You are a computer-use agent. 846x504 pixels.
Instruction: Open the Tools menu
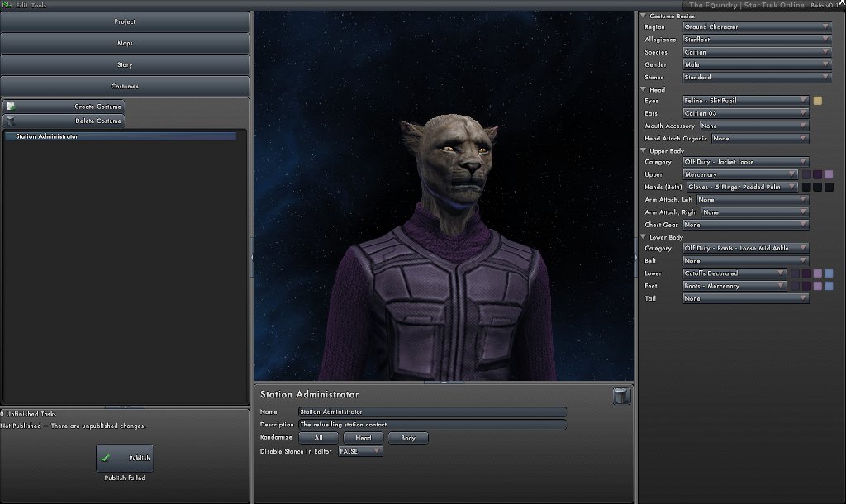tap(39, 5)
